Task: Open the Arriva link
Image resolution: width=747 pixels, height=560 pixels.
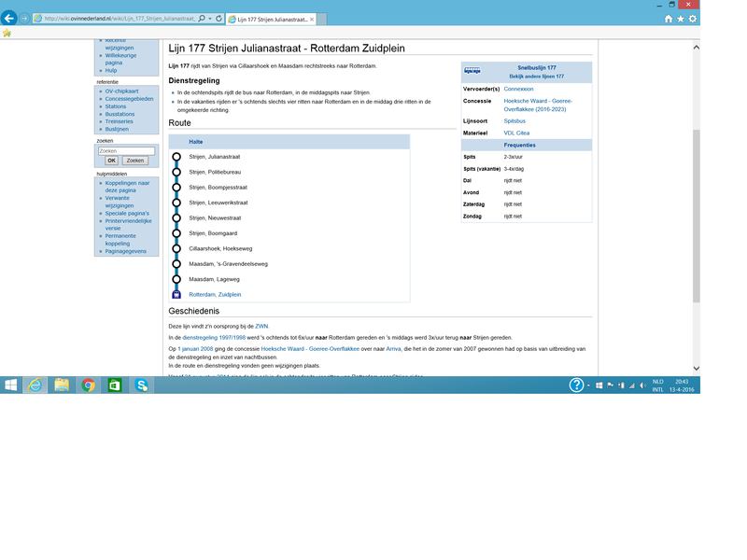Action: click(393, 349)
